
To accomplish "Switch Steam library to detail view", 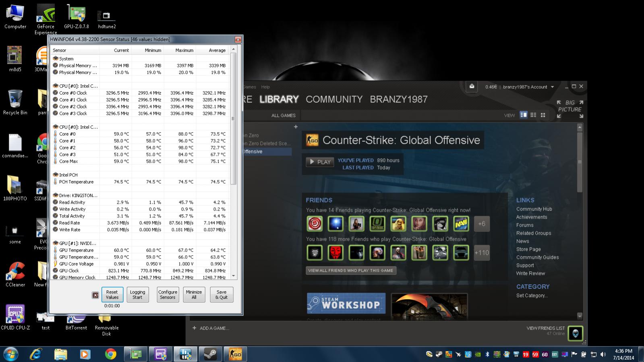I will click(524, 115).
